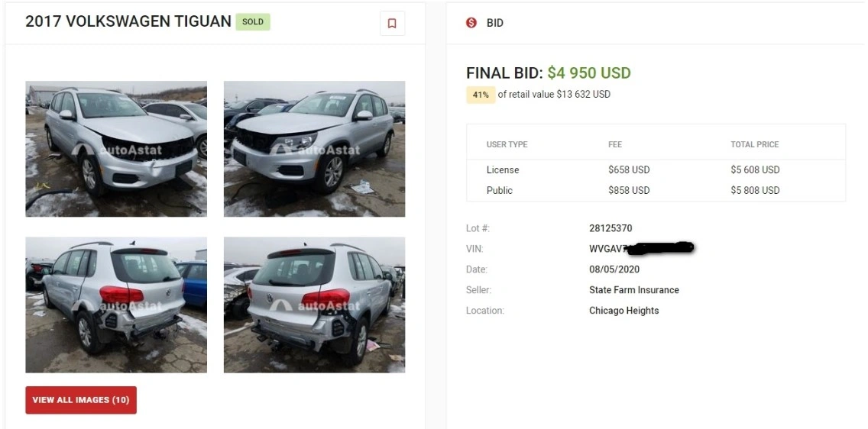
Task: Open rear-left damage Tiguan thumbnail
Action: (x=116, y=305)
